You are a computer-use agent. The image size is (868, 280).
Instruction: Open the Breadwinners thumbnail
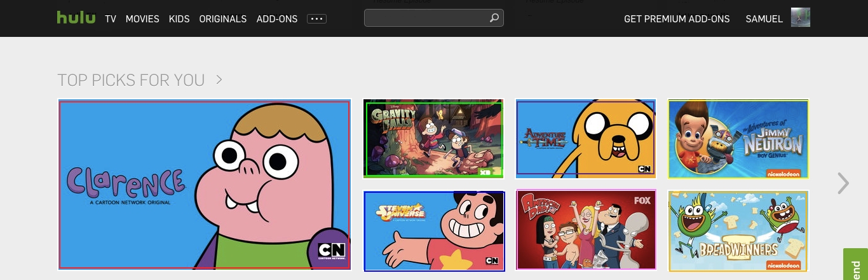point(738,230)
